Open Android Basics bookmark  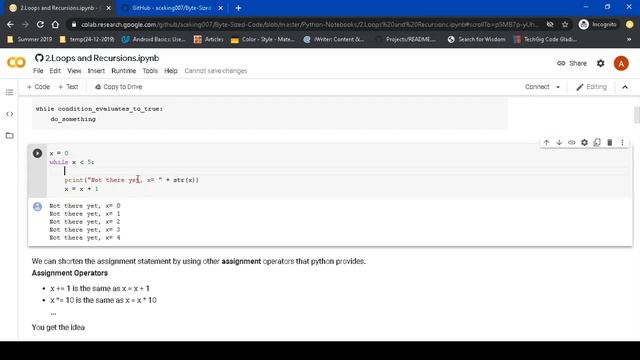coord(154,40)
